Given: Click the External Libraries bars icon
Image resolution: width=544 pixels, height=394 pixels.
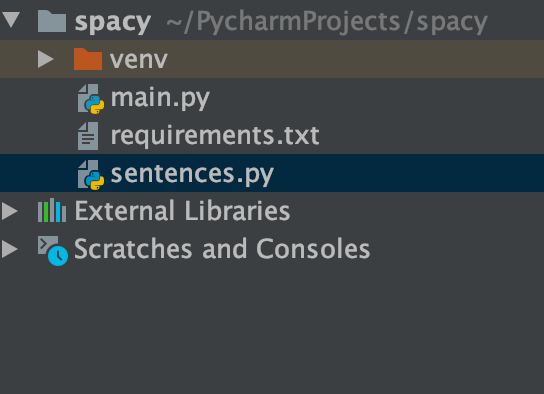Looking at the screenshot, I should pos(52,210).
